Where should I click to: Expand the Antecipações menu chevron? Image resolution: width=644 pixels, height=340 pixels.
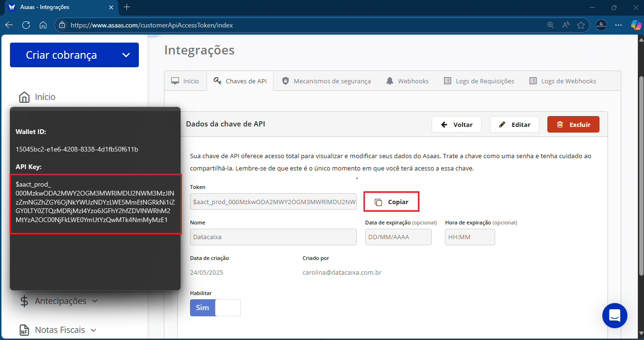tap(94, 301)
